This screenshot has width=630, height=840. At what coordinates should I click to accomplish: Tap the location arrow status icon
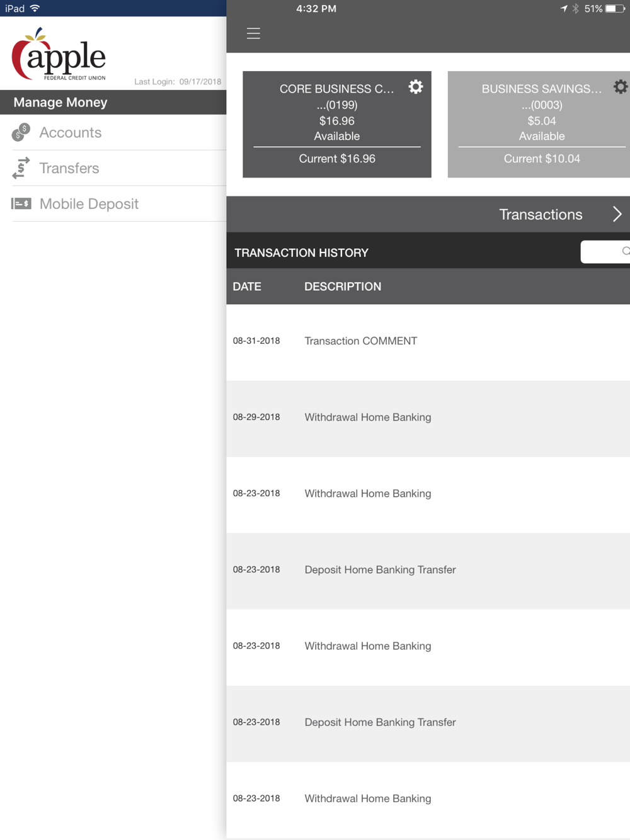[x=564, y=8]
